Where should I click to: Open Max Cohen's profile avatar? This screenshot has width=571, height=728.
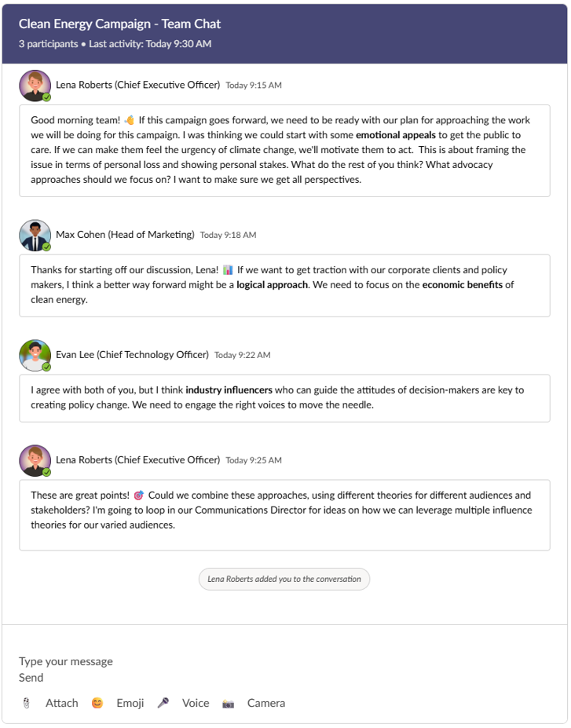click(35, 236)
